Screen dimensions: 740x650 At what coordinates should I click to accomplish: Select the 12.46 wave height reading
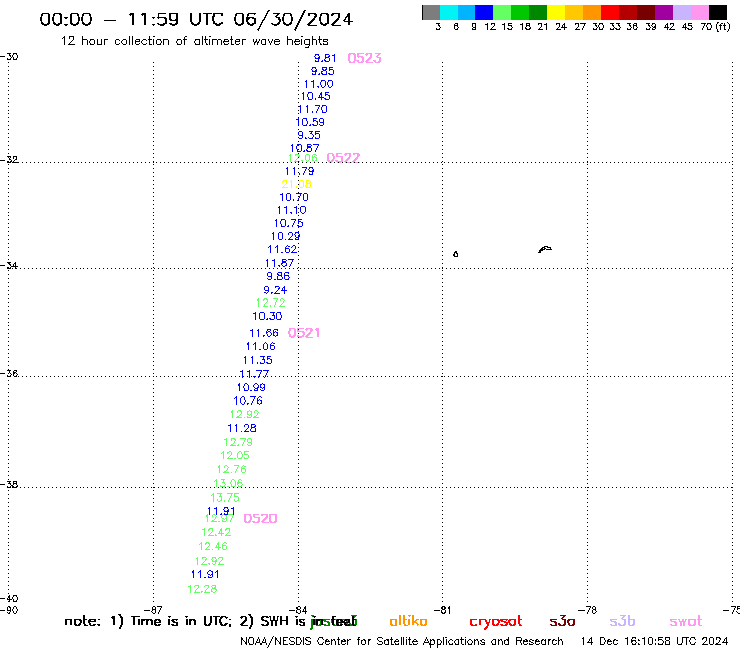213,546
